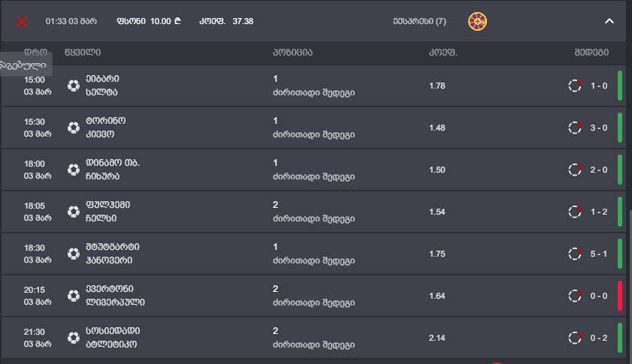
Task: Click the red result bar for the 20:15 match
Action: point(620,296)
